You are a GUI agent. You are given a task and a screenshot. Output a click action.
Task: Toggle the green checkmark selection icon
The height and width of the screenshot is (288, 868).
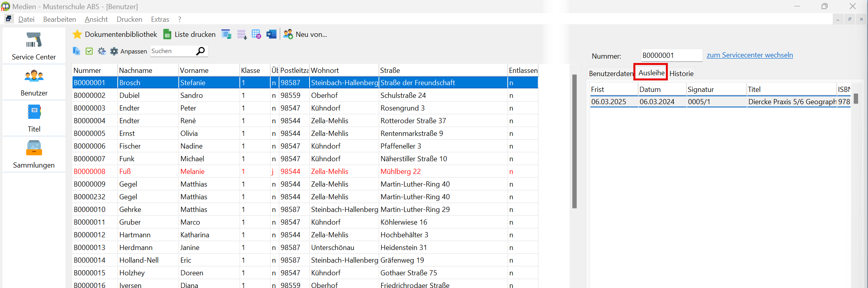89,51
